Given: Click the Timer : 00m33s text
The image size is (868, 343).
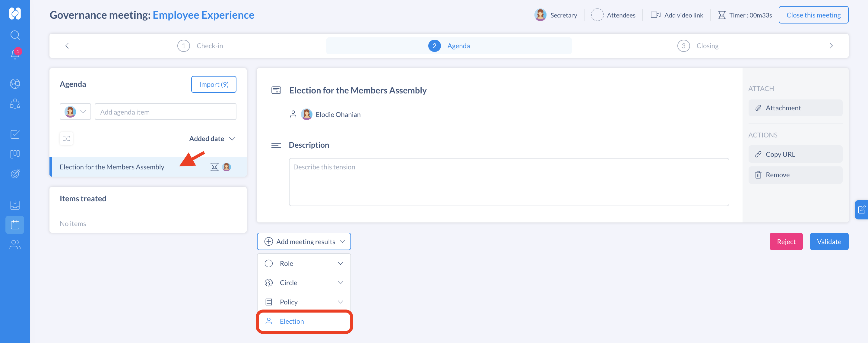Looking at the screenshot, I should click(750, 15).
